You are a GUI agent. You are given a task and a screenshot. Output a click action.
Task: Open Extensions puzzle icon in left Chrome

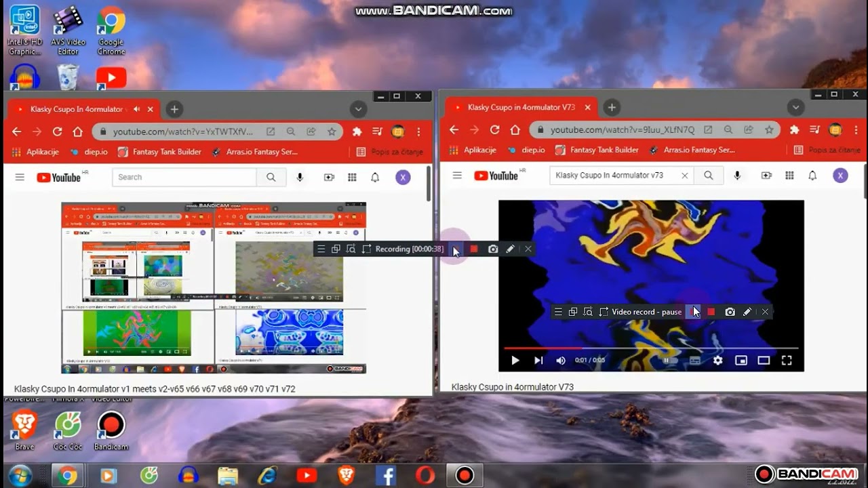click(357, 131)
